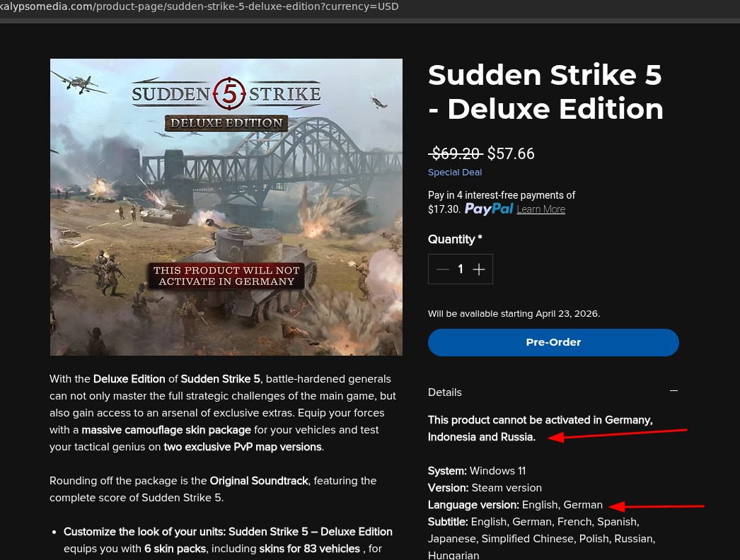Click the Pay in 4 interest-free payments text
The height and width of the screenshot is (560, 740).
tap(502, 195)
